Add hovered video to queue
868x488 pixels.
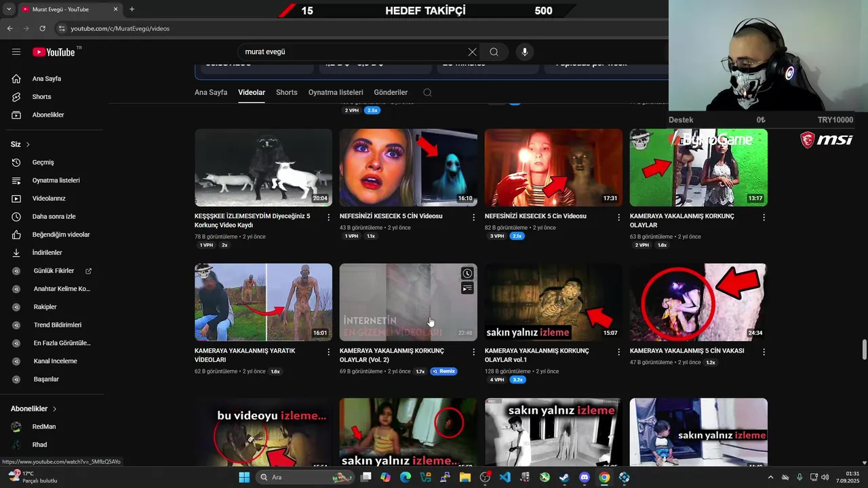point(467,288)
